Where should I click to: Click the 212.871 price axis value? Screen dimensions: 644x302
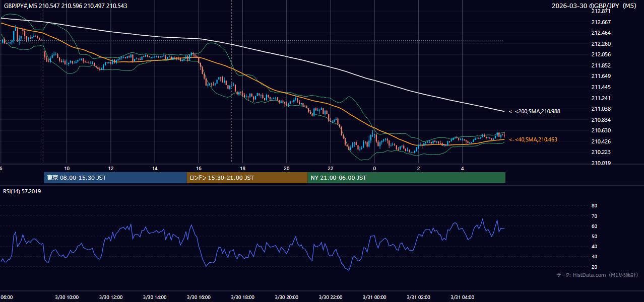(x=601, y=11)
